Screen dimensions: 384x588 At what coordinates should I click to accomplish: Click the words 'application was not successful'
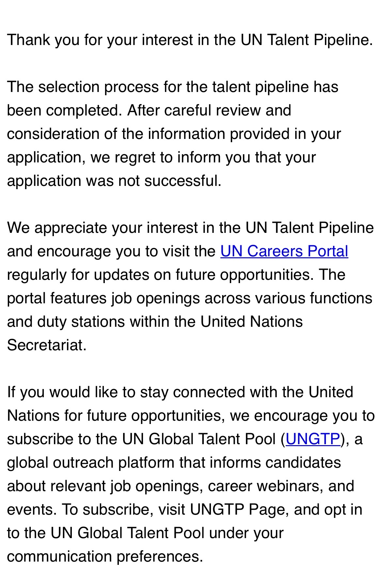[114, 181]
